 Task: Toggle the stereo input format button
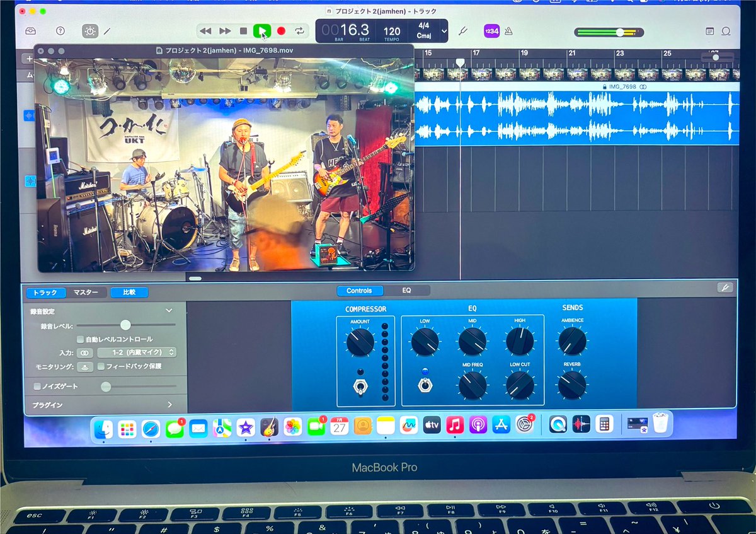pyautogui.click(x=84, y=353)
